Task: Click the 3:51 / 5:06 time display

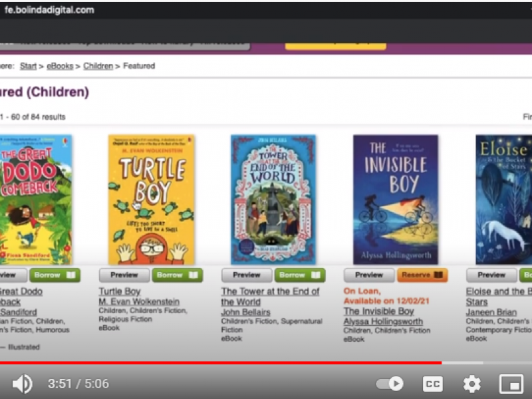Action: 78,384
